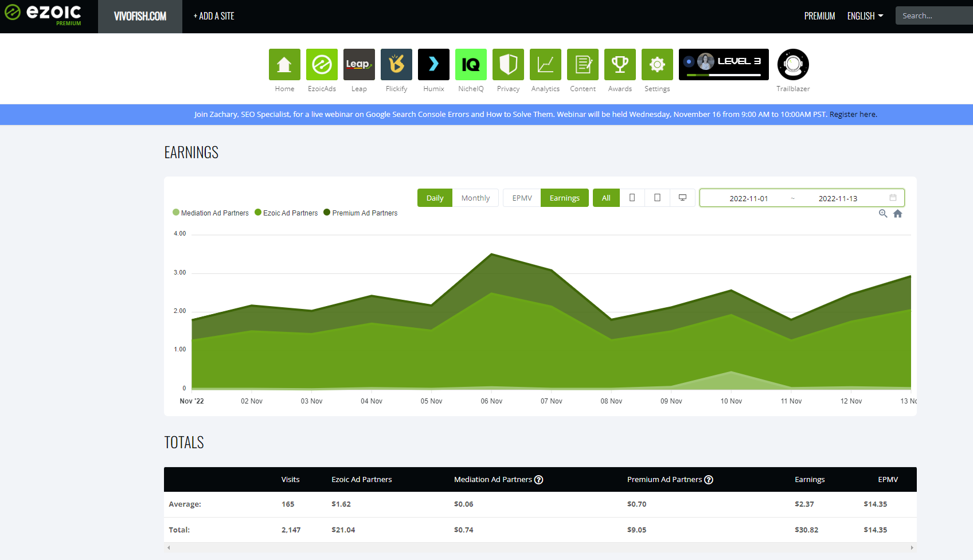Click the total visits value 2,147
This screenshot has width=973, height=560.
coord(291,530)
